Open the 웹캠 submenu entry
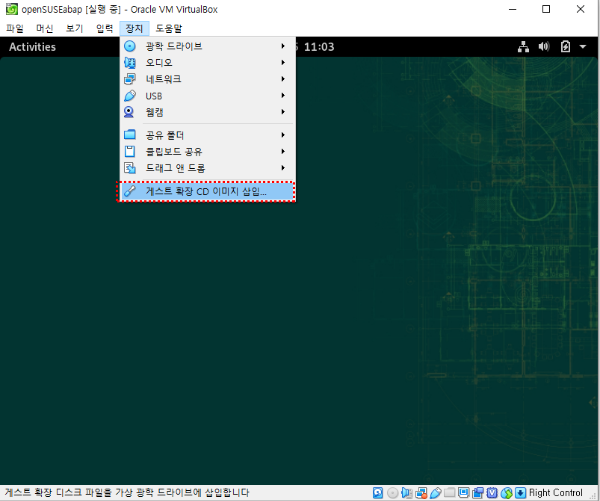Screen dimensions: 600x501 tap(207, 112)
